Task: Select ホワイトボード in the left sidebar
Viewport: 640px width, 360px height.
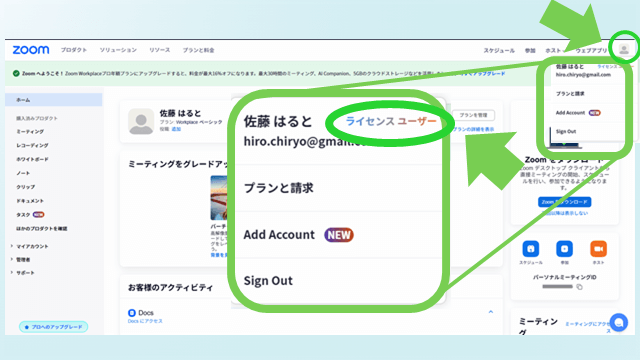Action: pyautogui.click(x=32, y=159)
